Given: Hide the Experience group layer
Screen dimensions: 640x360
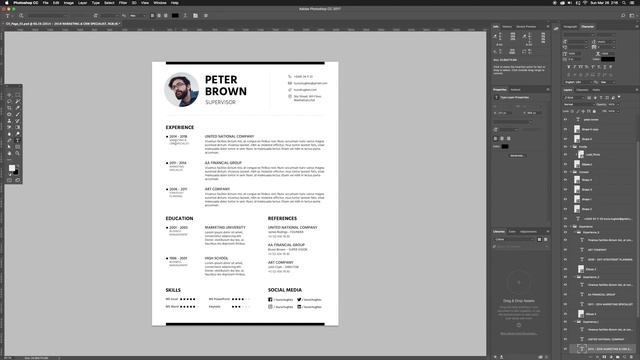Looking at the screenshot, I should (x=565, y=226).
